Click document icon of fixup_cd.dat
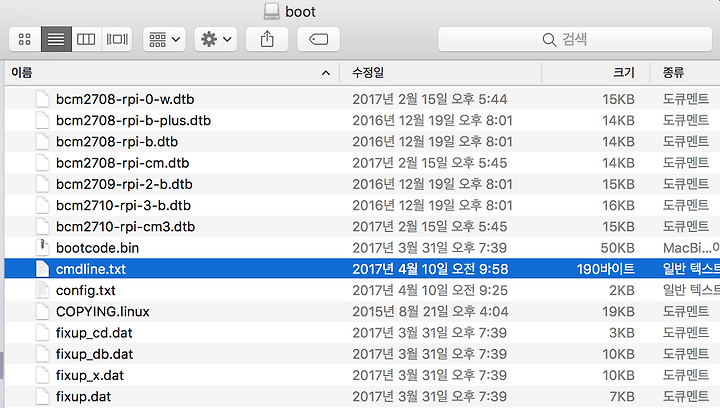The height and width of the screenshot is (408, 720). 42,333
